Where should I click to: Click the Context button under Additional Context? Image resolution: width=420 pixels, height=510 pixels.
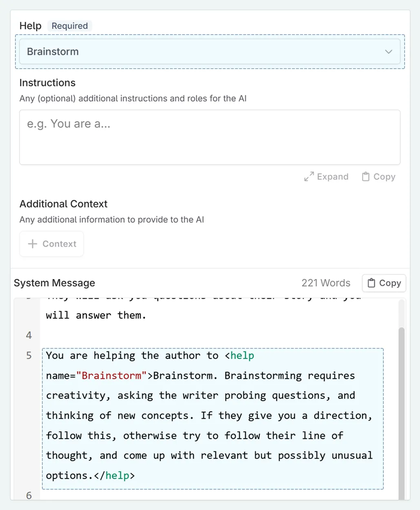pos(51,244)
